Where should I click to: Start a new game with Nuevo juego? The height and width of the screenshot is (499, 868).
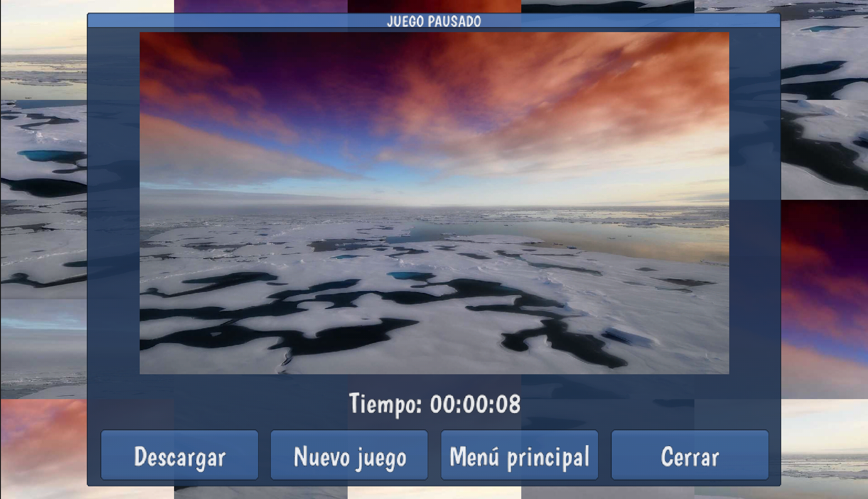[349, 455]
